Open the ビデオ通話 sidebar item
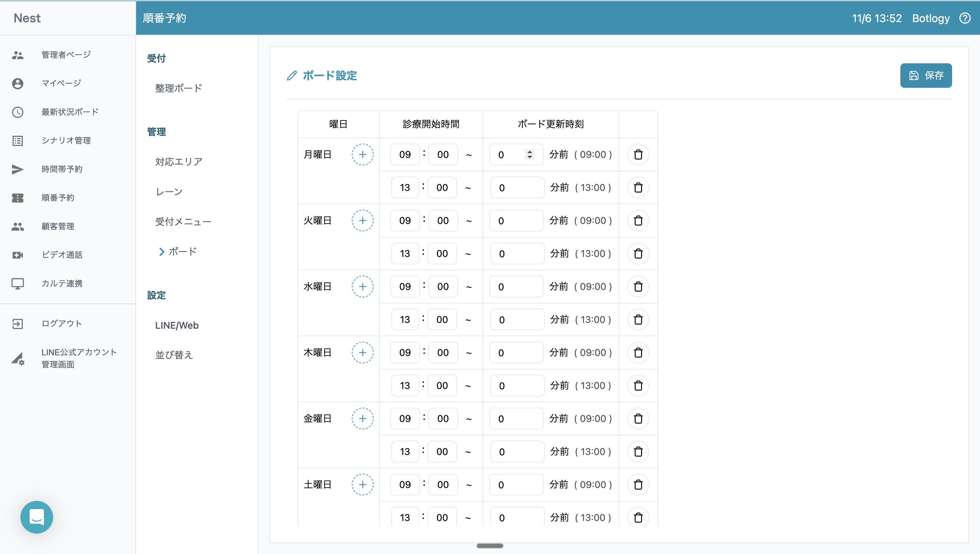This screenshot has height=554, width=980. point(62,255)
